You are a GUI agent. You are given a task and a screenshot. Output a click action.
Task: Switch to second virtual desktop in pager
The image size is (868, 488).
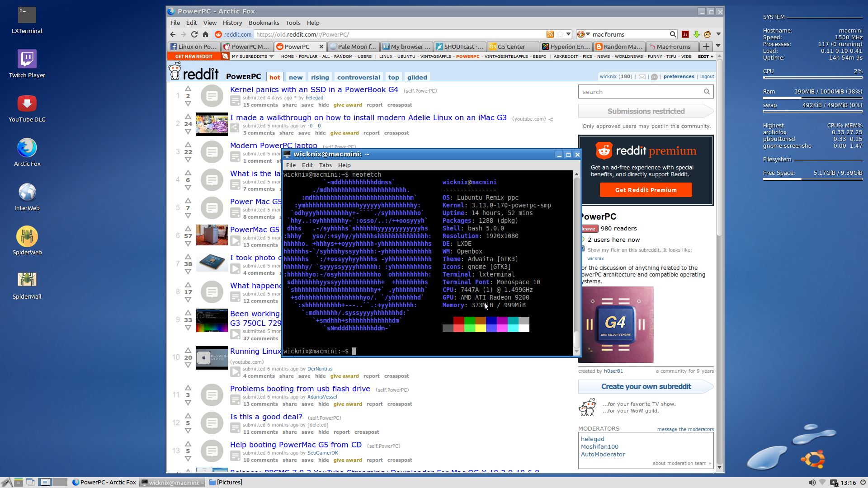[60, 482]
